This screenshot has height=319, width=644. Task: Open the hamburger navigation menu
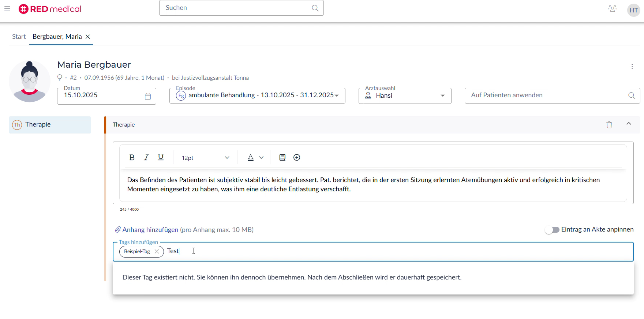[x=7, y=9]
